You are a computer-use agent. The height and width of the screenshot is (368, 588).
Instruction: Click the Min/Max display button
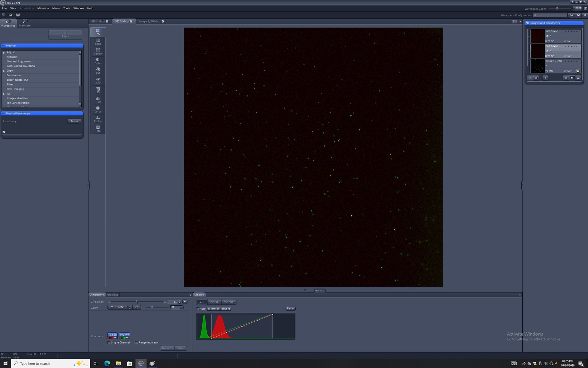pos(213,309)
